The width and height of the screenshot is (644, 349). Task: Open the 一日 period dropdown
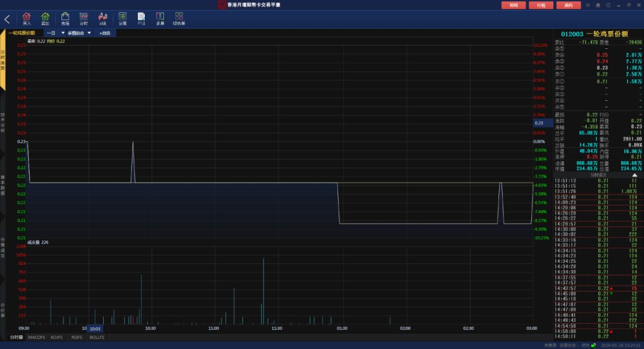point(55,33)
